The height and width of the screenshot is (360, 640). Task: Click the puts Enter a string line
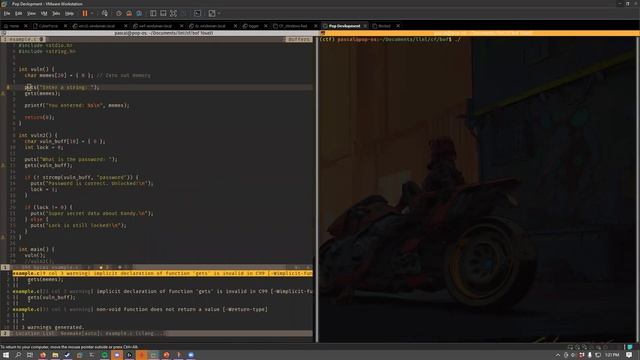click(62, 87)
